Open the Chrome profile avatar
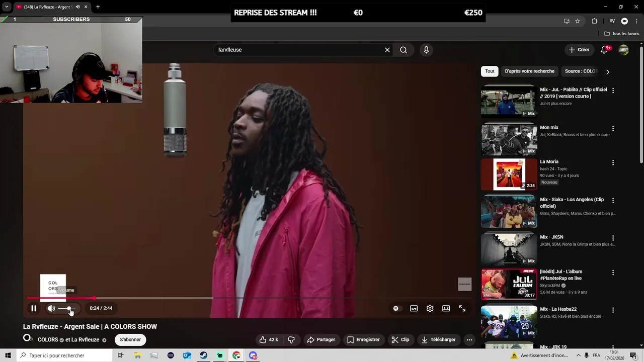The width and height of the screenshot is (644, 362). click(624, 21)
